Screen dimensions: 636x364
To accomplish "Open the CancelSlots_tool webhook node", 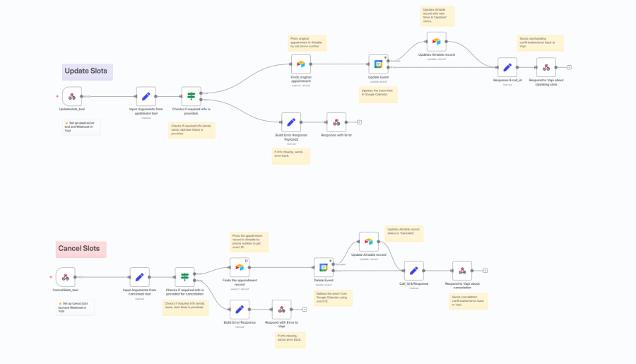I will [65, 277].
